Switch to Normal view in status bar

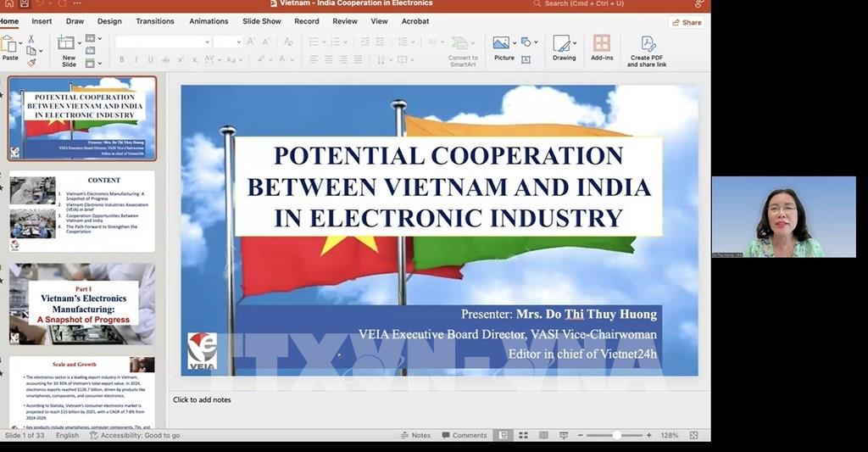(503, 435)
